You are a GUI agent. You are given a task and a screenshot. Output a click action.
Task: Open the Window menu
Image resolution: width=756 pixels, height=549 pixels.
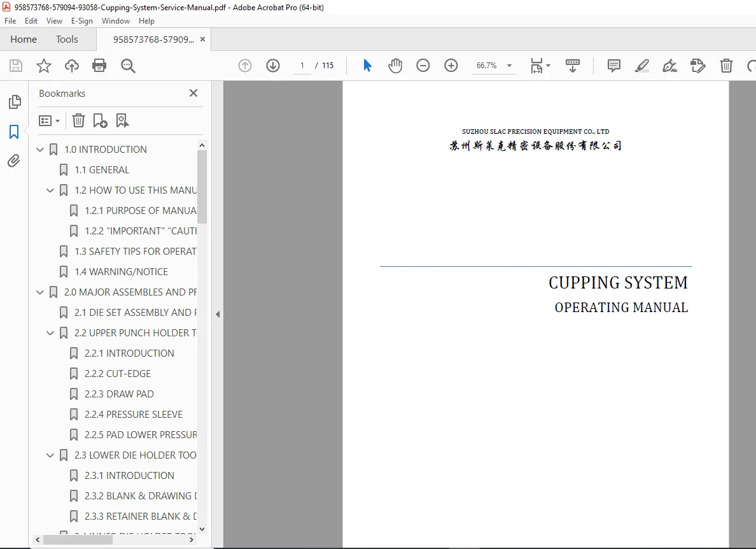116,21
